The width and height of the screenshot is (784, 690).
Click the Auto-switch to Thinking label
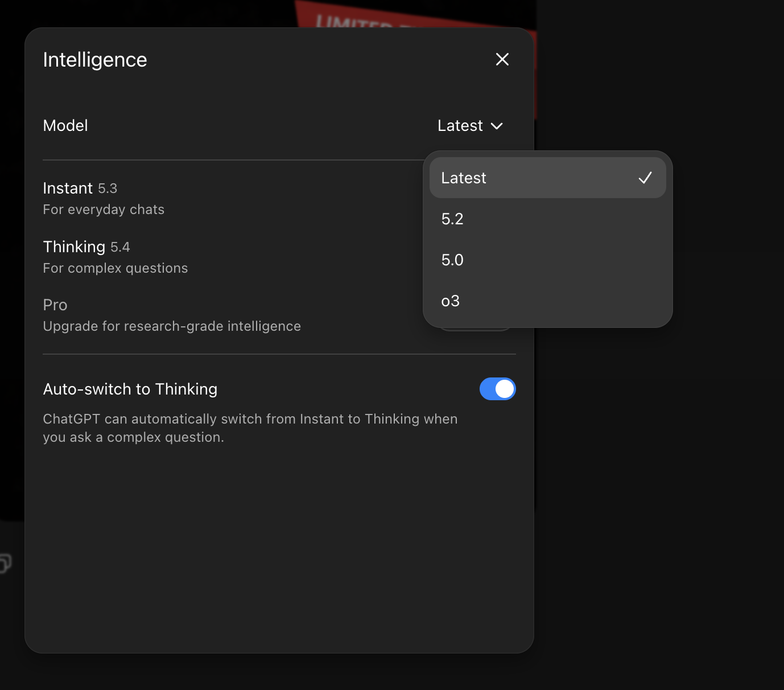130,389
